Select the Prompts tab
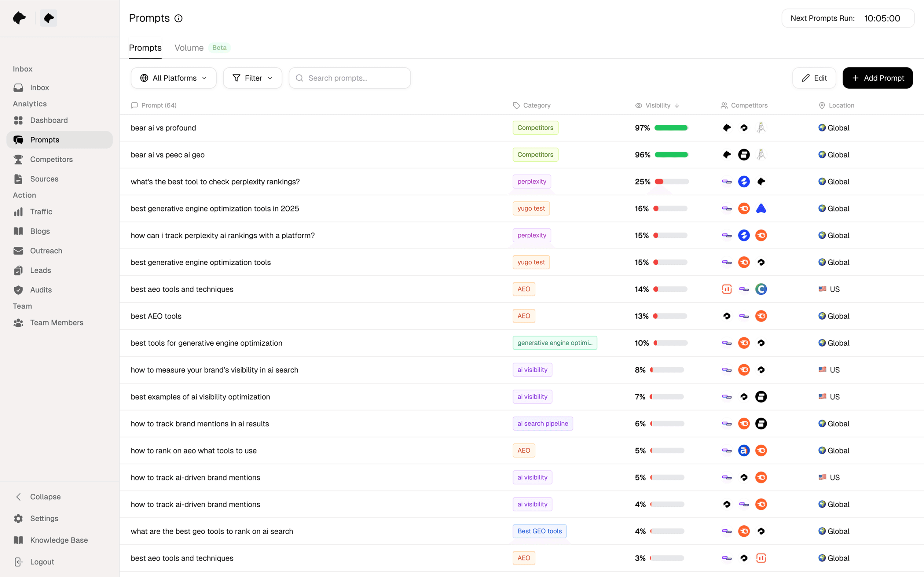 pyautogui.click(x=145, y=48)
